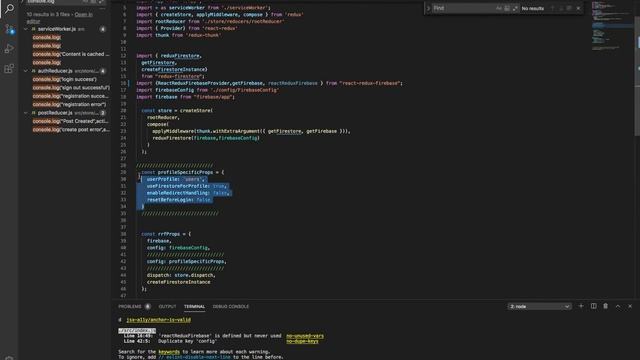
Task: Click on 'const profileSpecificProps = {' line
Action: pyautogui.click(x=182, y=172)
